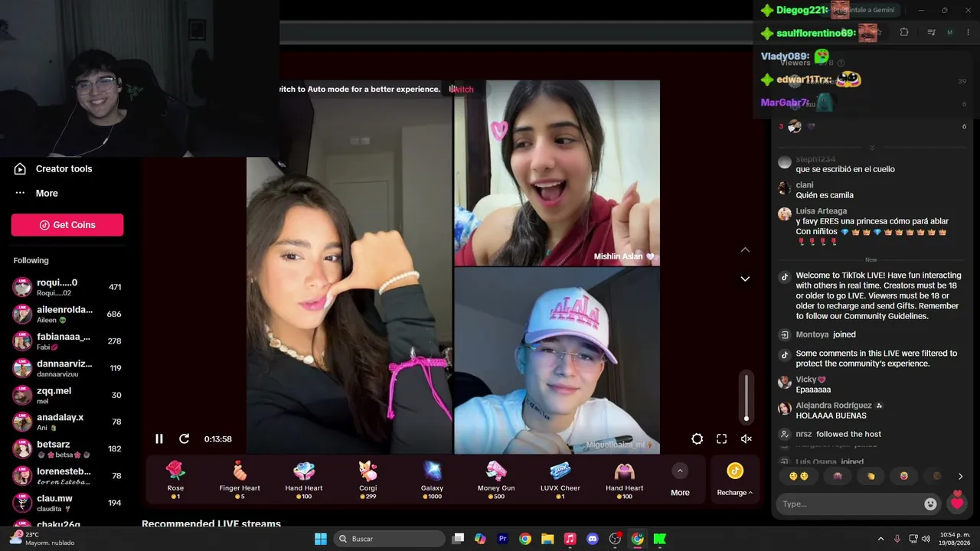This screenshot has width=980, height=551.
Task: Open the More menu in sidebar
Action: coord(47,194)
